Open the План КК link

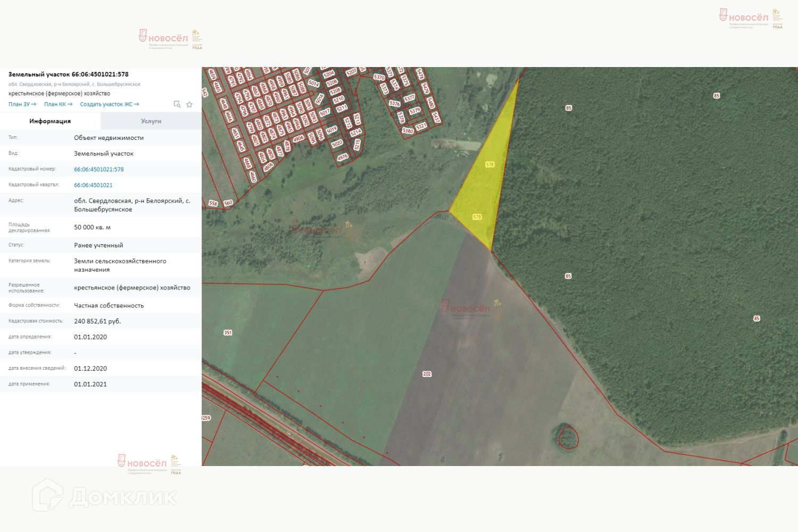pyautogui.click(x=58, y=104)
